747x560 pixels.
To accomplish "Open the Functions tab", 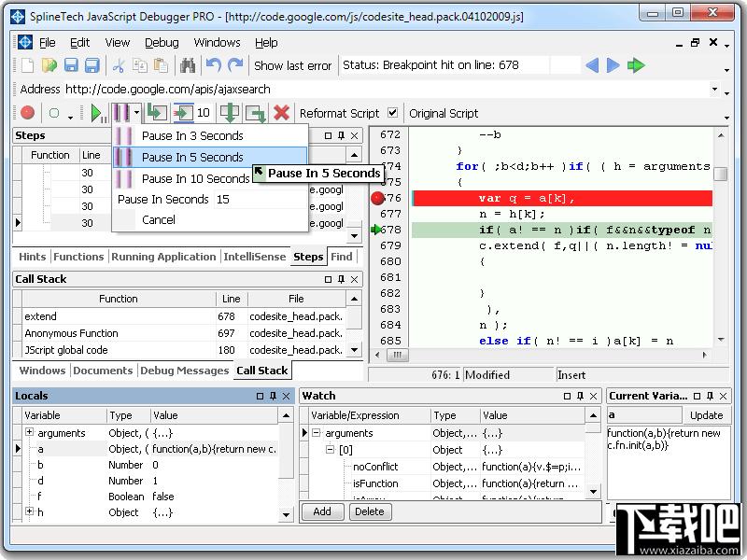I will tap(78, 257).
